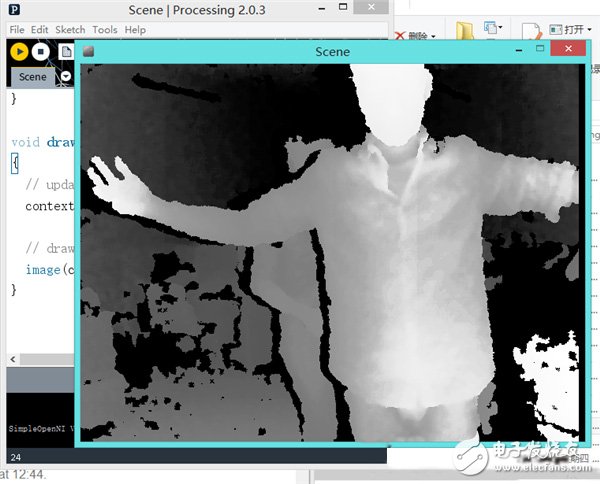Create a new sketch with the New icon

pos(65,51)
